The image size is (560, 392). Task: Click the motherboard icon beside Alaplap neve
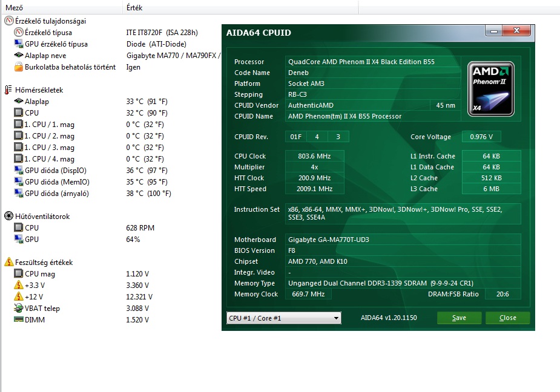[18, 55]
